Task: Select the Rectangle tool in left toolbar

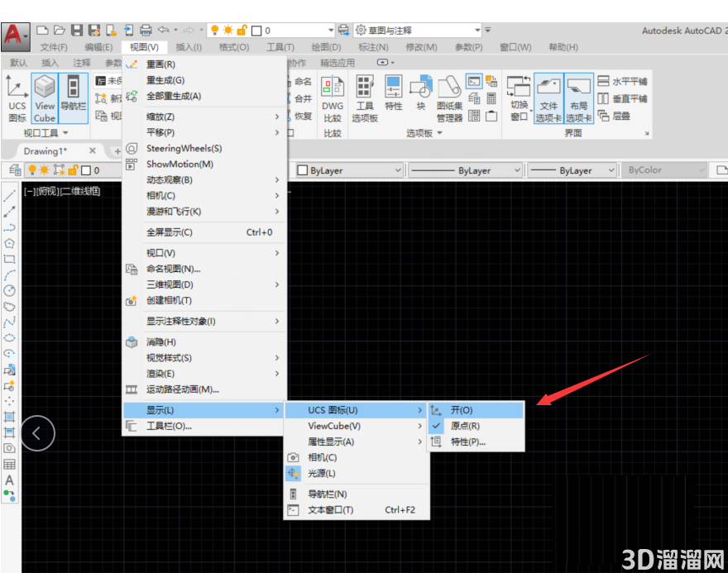Action: 9,259
